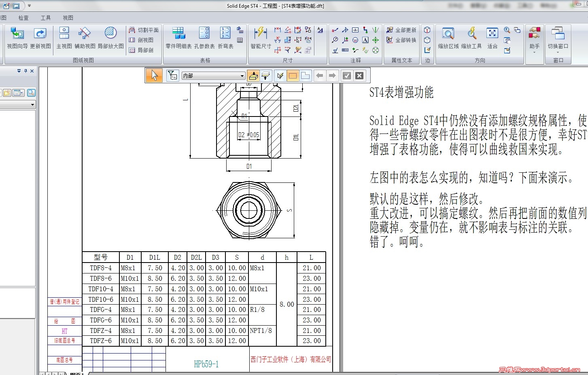Open the 检查 ribbon tab
588x375 pixels.
[23, 18]
